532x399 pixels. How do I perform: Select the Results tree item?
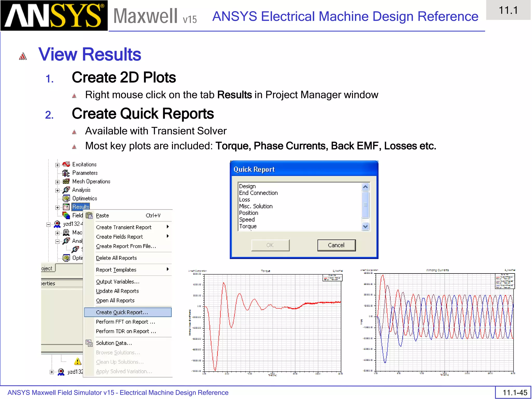[x=81, y=207]
